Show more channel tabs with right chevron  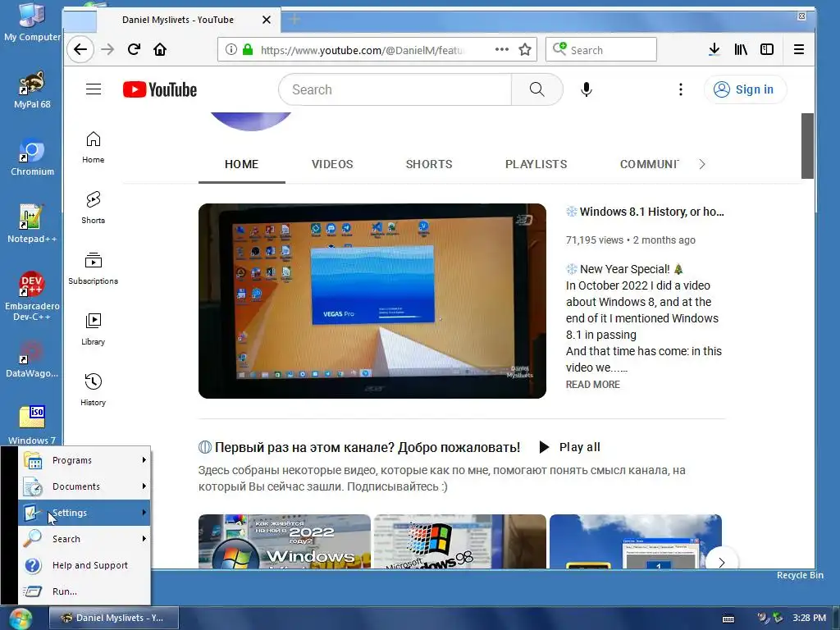click(x=702, y=164)
